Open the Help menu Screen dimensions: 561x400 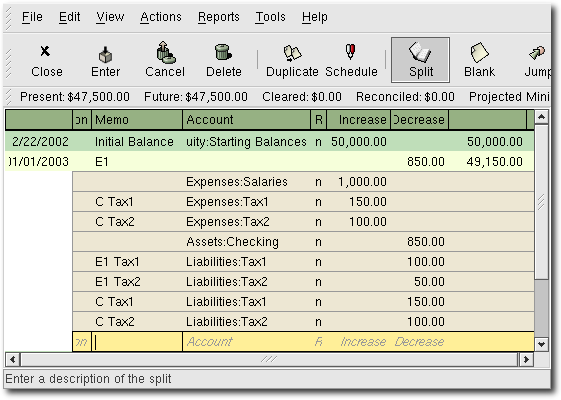[314, 17]
